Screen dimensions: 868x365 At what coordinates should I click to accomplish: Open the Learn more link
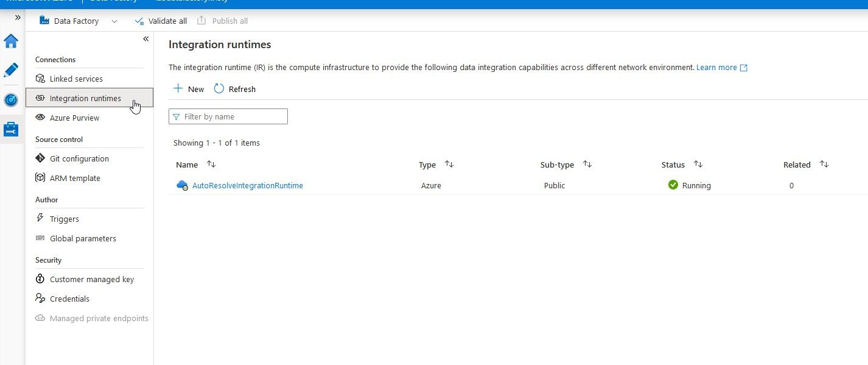716,68
